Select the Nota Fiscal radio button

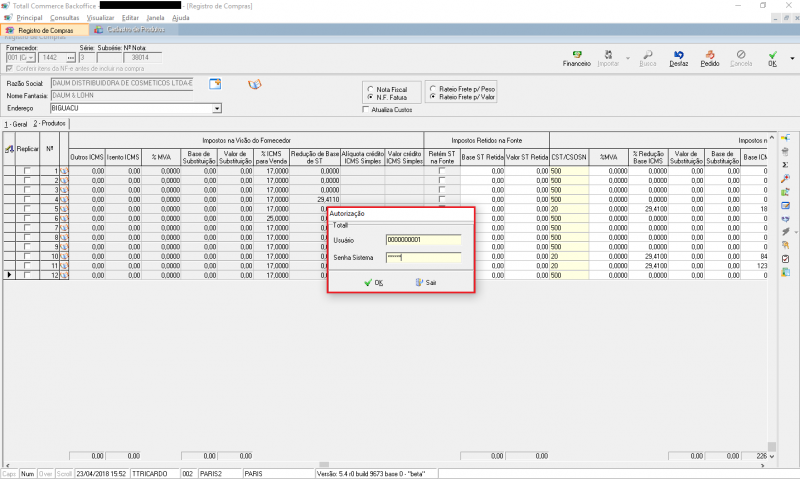tap(370, 89)
